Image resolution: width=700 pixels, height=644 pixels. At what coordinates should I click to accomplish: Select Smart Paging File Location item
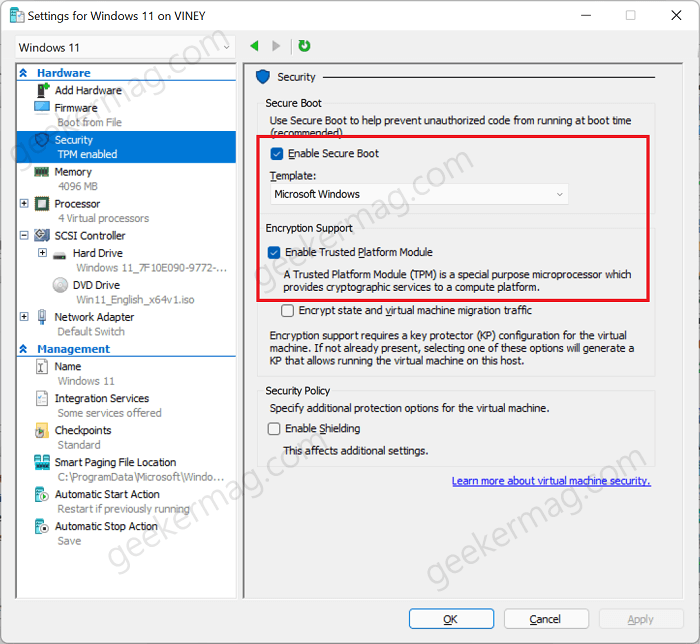(x=115, y=462)
